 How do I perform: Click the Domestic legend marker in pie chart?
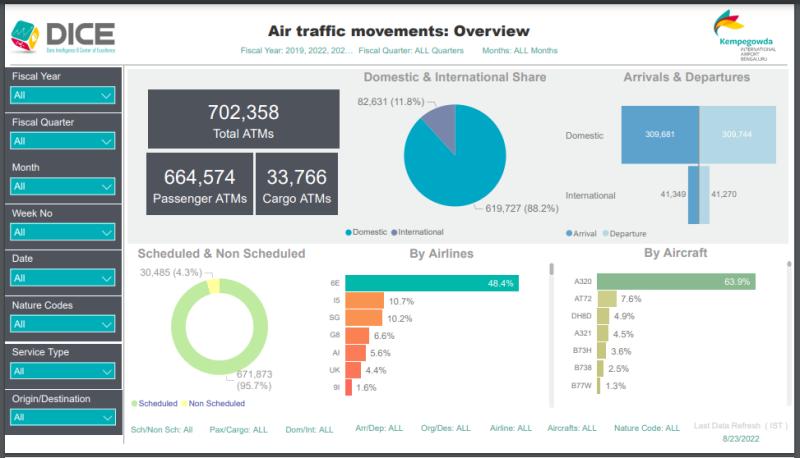click(x=348, y=232)
